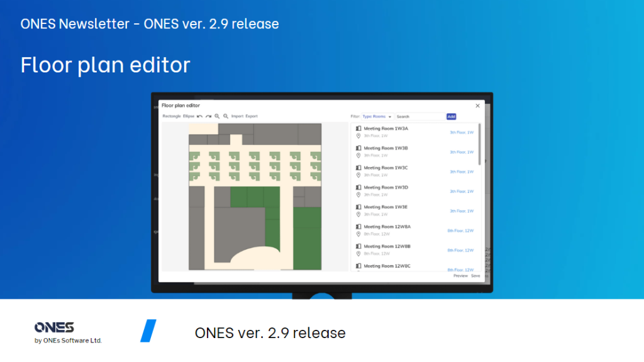Click the zoom out magnifier before Import
Image resolution: width=644 pixels, height=362 pixels.
point(226,116)
